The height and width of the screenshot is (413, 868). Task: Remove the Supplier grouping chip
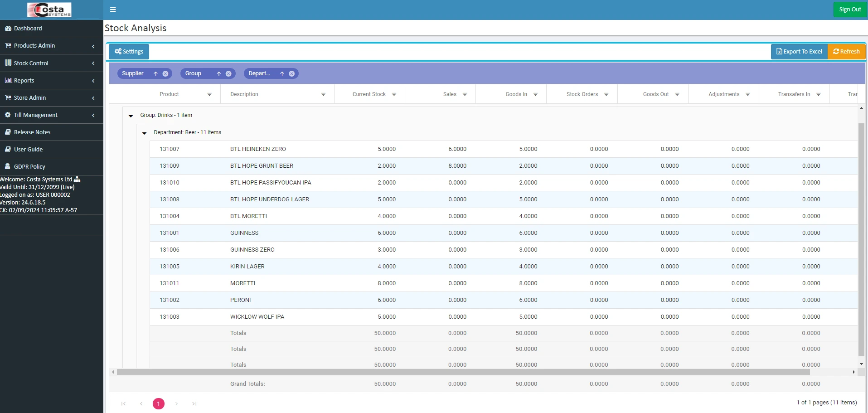[x=165, y=73]
